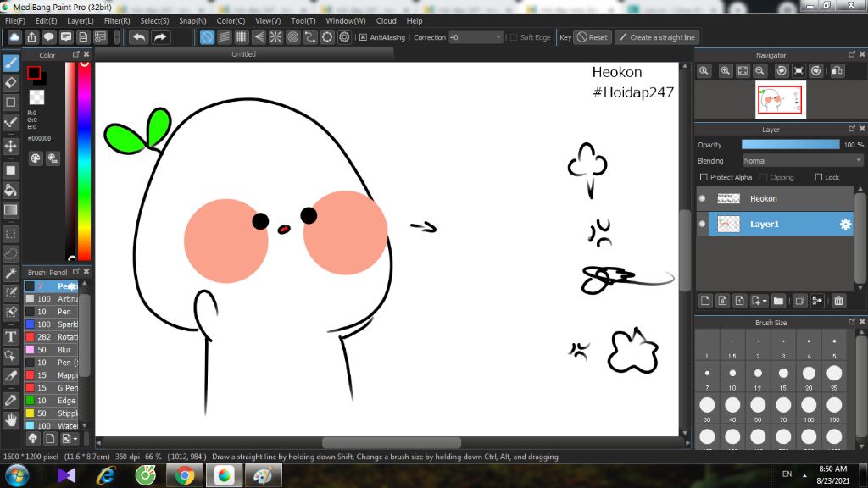Click the Opacity slider bar
This screenshot has width=868, height=488.
click(x=790, y=145)
